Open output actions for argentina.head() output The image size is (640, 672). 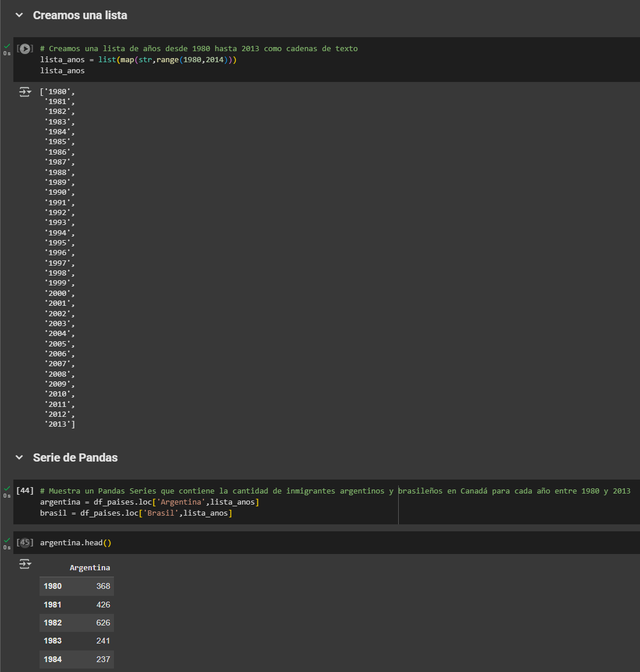click(25, 564)
